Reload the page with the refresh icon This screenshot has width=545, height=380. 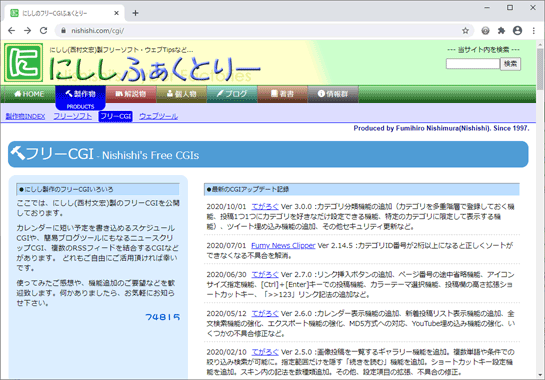[x=43, y=31]
